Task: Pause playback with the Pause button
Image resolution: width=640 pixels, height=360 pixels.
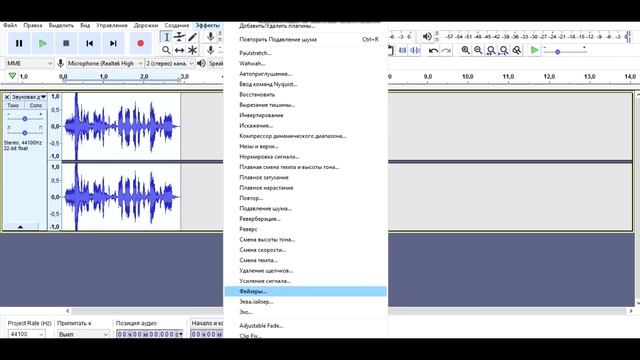Action: click(19, 43)
